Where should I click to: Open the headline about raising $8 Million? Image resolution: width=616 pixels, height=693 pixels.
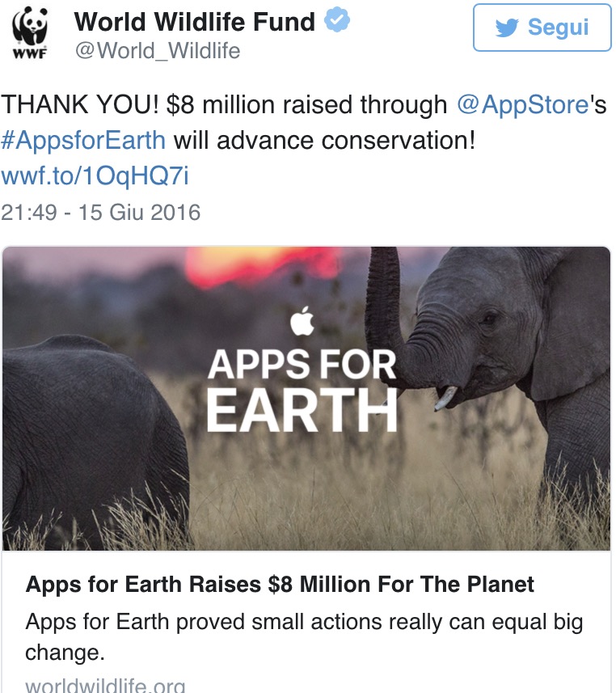280,584
